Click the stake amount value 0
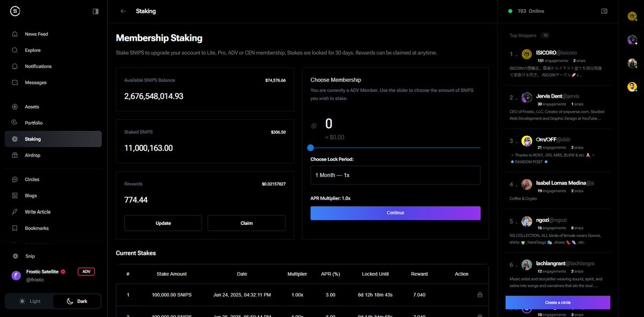Image resolution: width=644 pixels, height=317 pixels. point(329,124)
